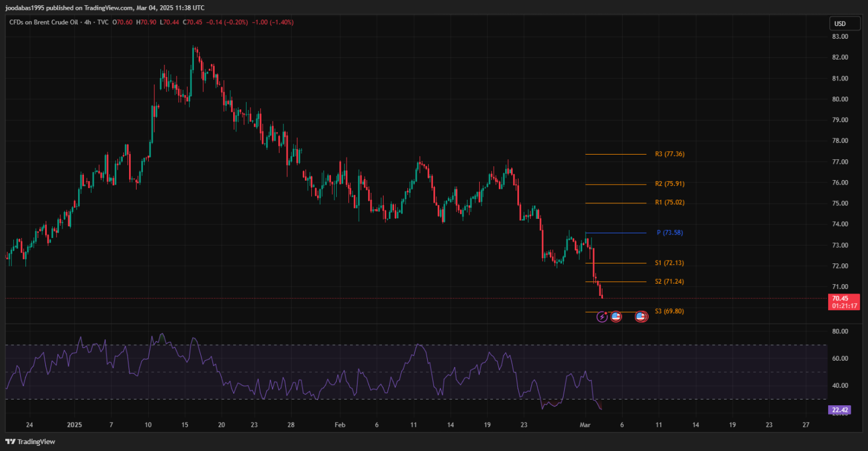Image resolution: width=868 pixels, height=451 pixels.
Task: Select the S2 (71.24) support label
Action: tap(670, 281)
